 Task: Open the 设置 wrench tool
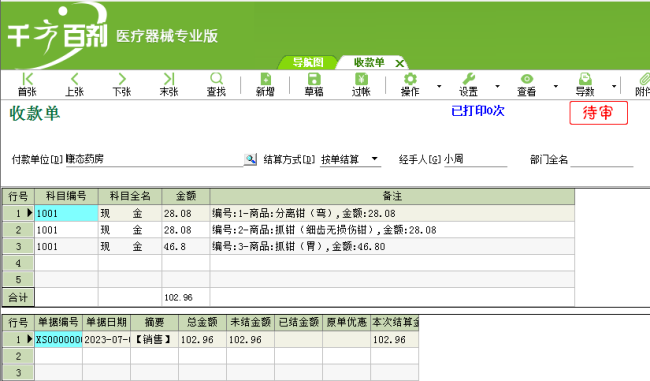pos(468,85)
